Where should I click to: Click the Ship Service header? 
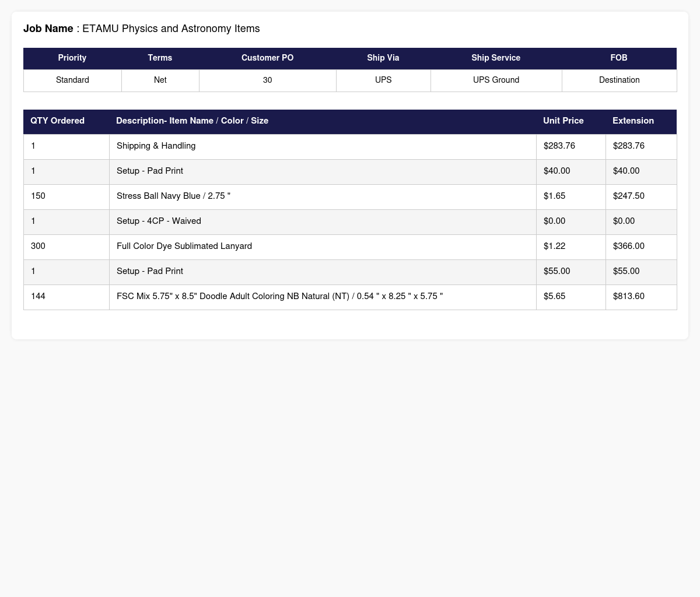point(496,58)
